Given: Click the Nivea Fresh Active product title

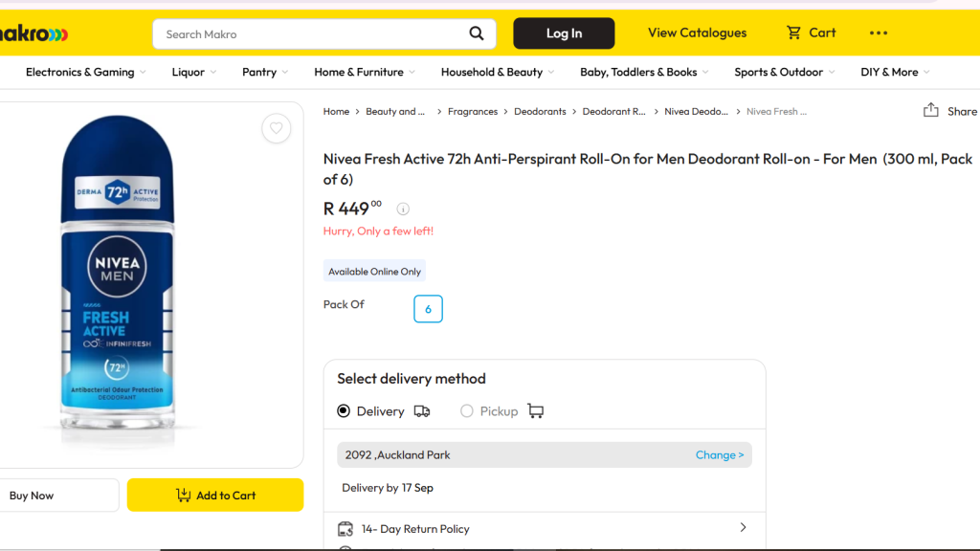Looking at the screenshot, I should 648,168.
